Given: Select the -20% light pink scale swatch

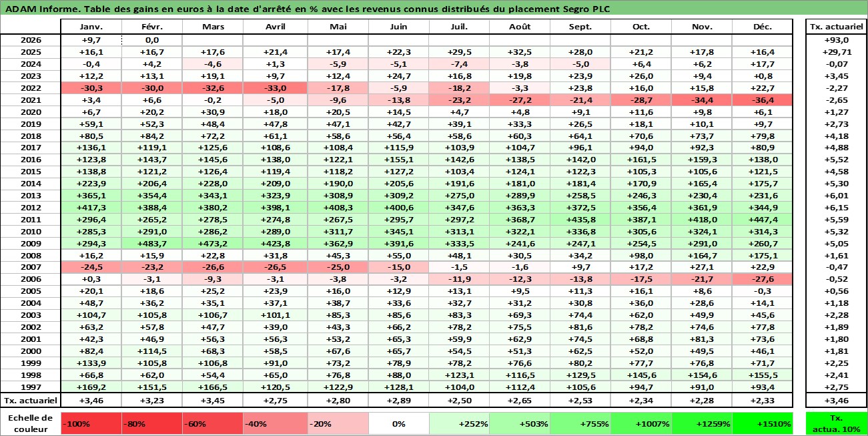Looking at the screenshot, I should coord(337,423).
